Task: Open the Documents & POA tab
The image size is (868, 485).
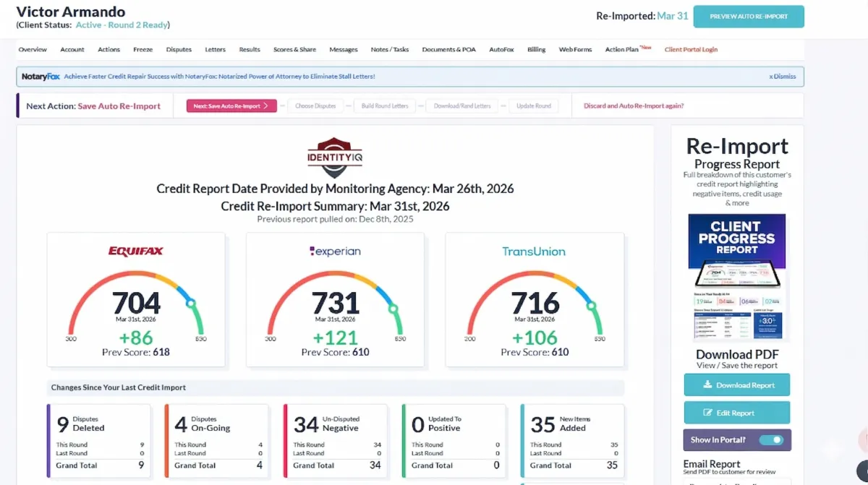Action: coord(449,50)
